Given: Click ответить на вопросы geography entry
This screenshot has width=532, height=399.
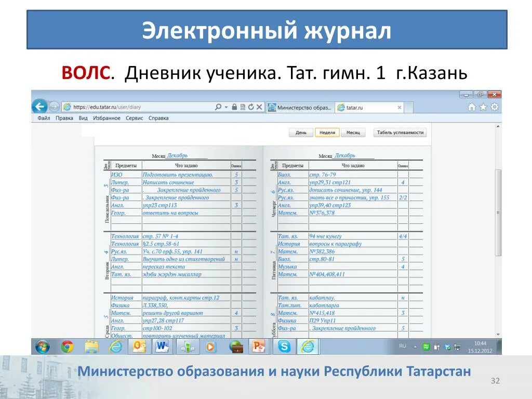Looking at the screenshot, I should [170, 213].
